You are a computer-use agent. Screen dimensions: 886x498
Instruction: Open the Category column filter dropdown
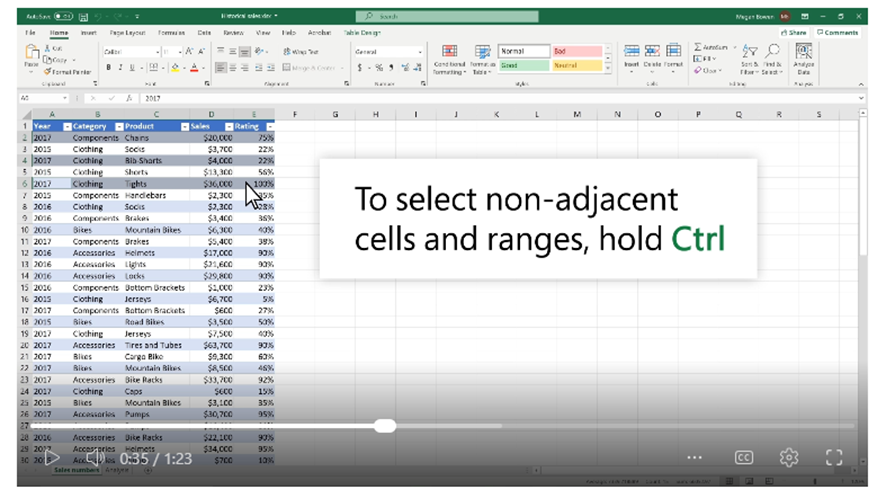click(119, 127)
